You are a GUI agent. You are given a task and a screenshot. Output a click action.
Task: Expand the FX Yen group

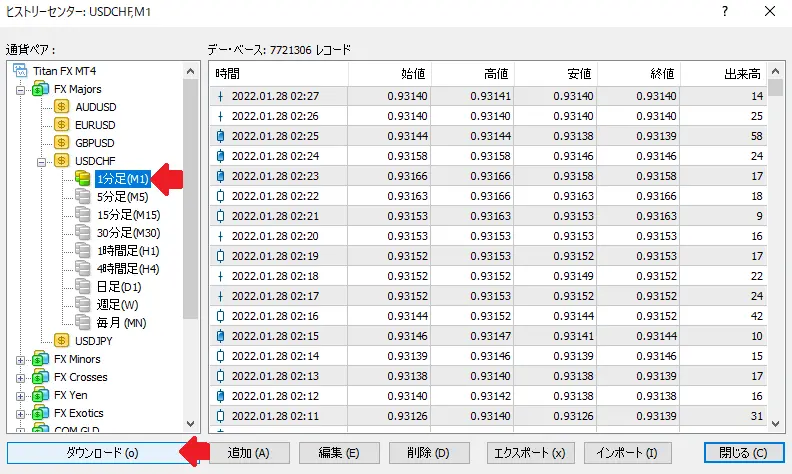pos(22,395)
